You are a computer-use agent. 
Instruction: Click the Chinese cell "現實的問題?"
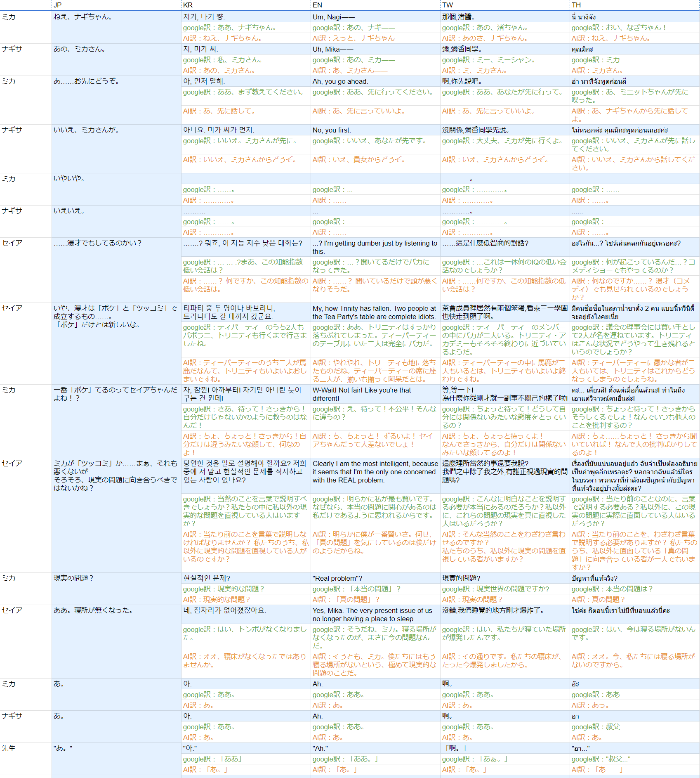(505, 578)
